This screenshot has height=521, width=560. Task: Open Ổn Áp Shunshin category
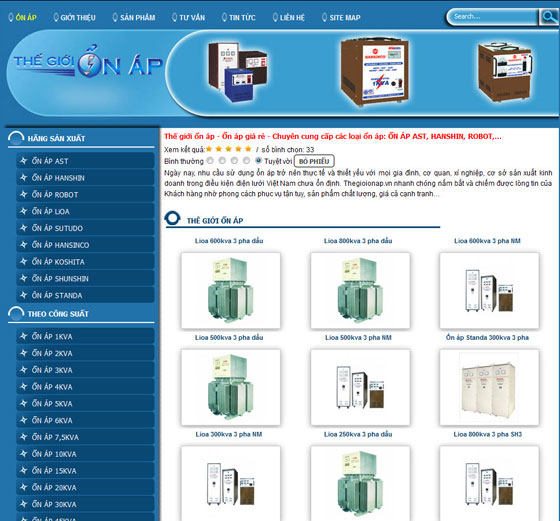click(85, 278)
